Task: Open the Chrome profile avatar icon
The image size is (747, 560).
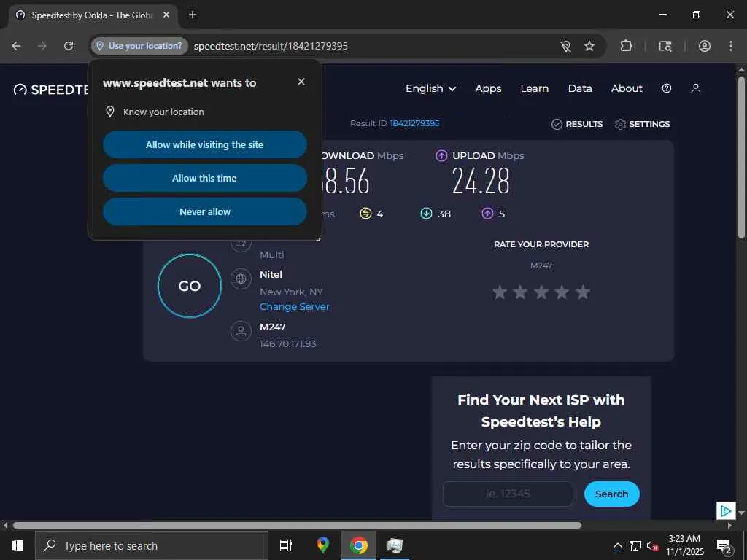Action: tap(705, 46)
